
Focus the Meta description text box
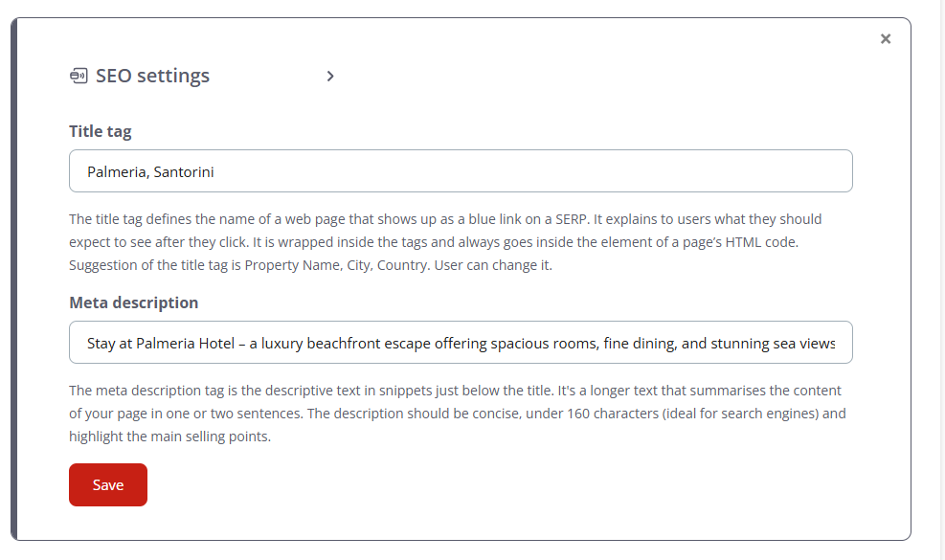(x=461, y=343)
